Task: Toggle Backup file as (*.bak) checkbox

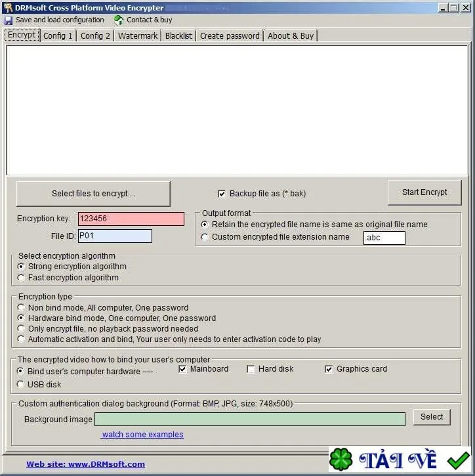Action: (222, 194)
